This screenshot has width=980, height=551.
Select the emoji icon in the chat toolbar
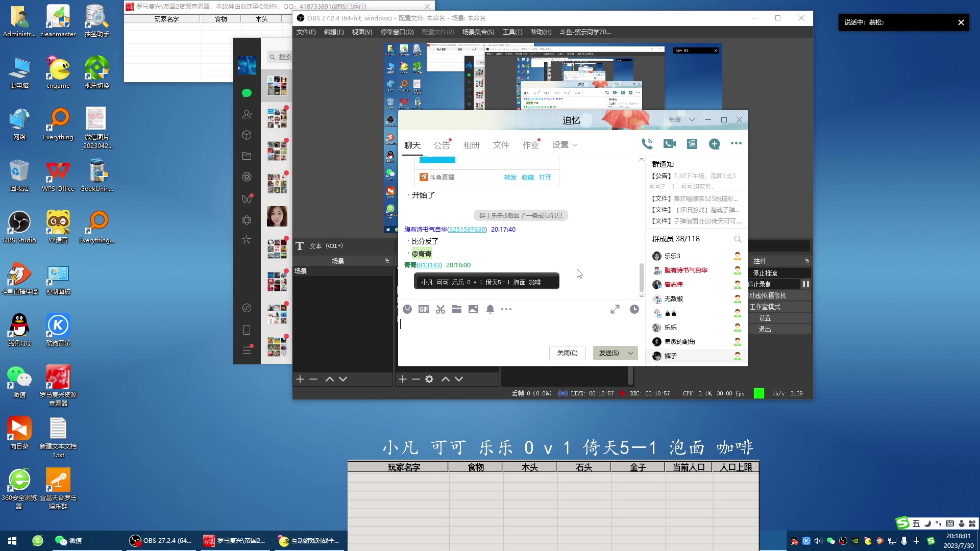(x=407, y=309)
